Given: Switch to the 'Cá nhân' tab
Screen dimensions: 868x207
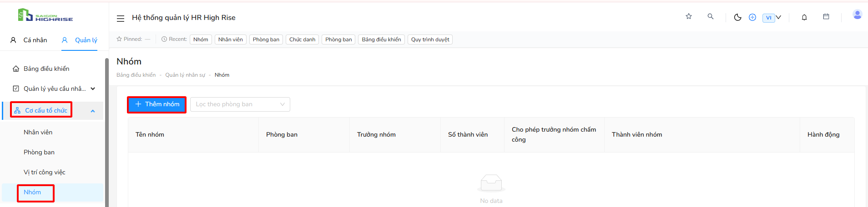Looking at the screenshot, I should (x=29, y=40).
